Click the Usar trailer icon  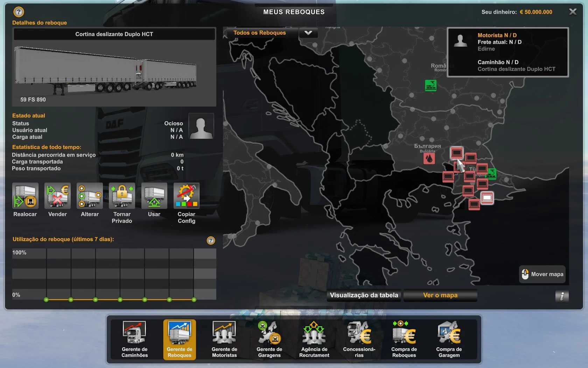coord(154,196)
